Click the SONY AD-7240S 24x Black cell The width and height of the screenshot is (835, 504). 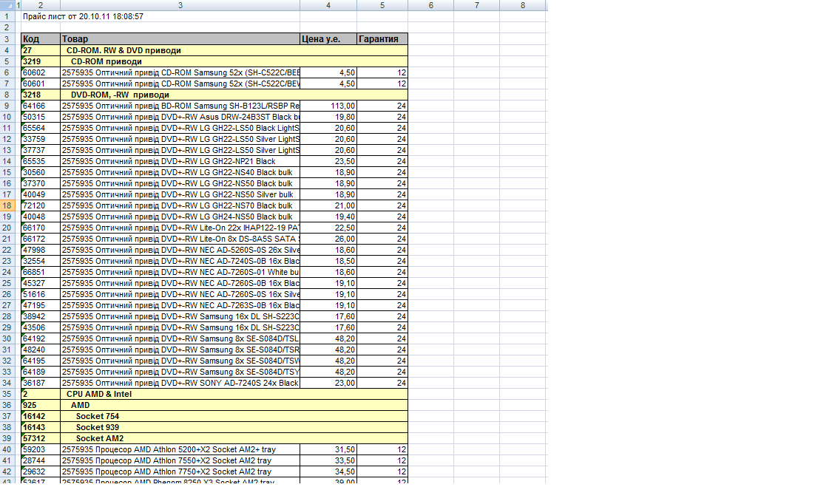click(x=180, y=383)
